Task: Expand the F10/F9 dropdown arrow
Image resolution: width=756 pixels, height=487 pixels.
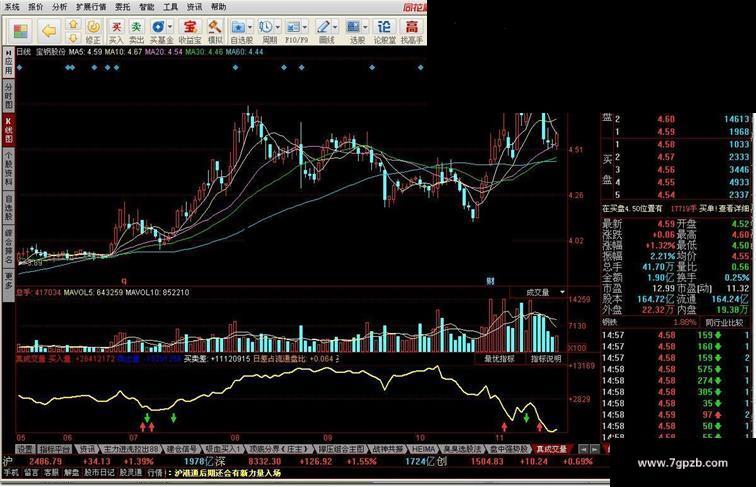Action: [x=305, y=27]
